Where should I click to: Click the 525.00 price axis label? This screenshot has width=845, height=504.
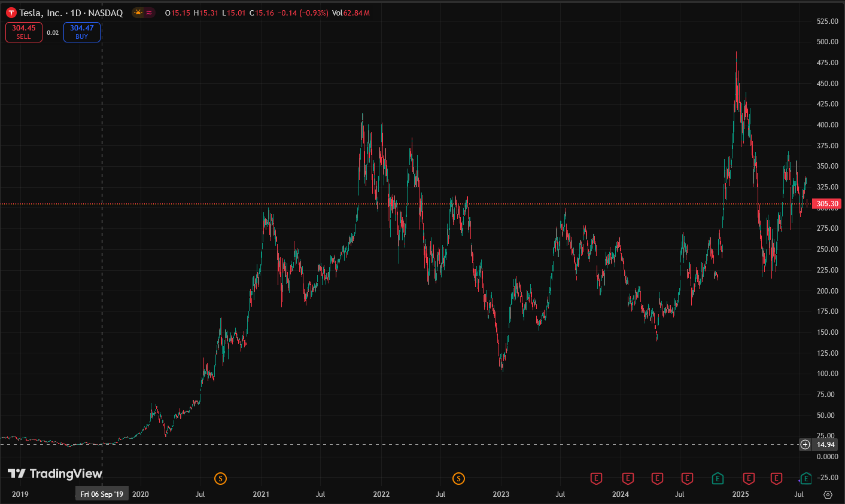click(827, 22)
